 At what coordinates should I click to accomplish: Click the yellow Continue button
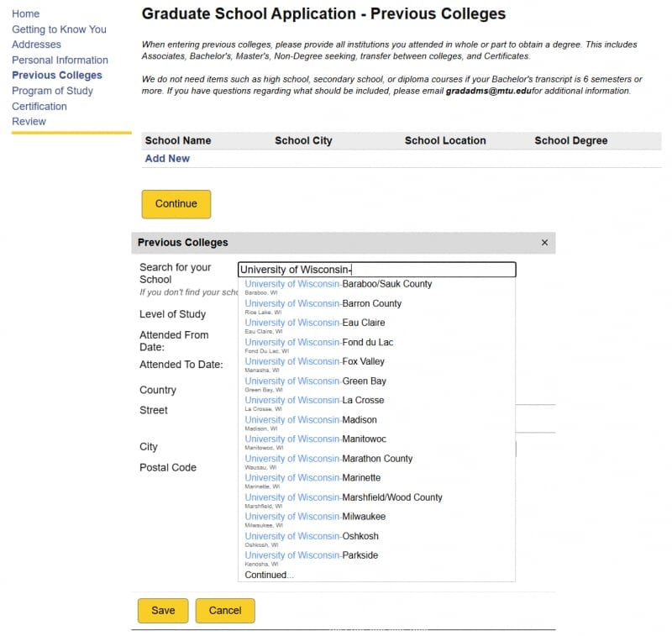coord(176,204)
